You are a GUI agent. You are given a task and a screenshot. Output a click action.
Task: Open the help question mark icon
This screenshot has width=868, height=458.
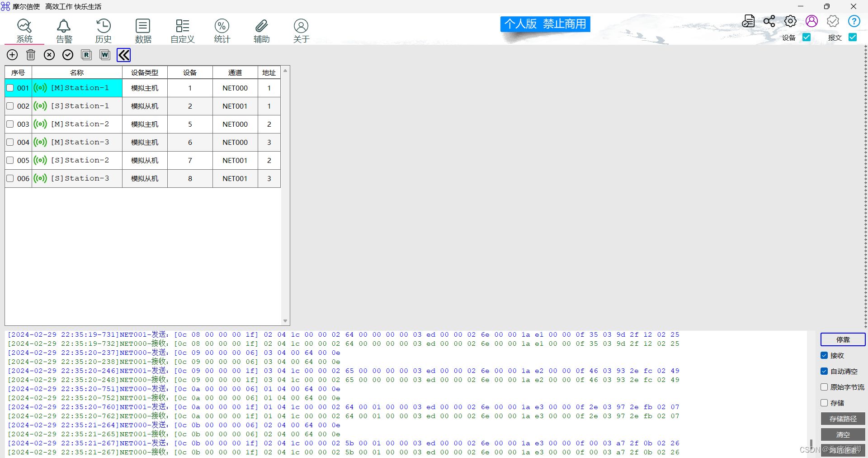tap(854, 21)
